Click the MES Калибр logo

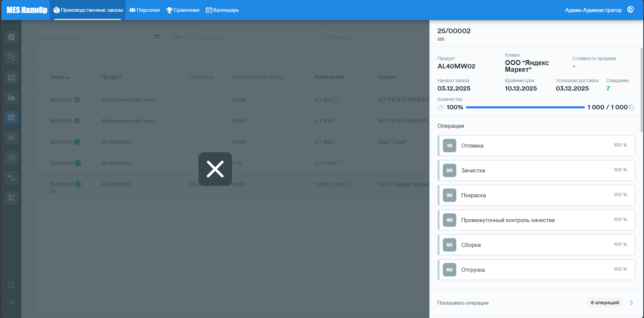click(x=27, y=10)
